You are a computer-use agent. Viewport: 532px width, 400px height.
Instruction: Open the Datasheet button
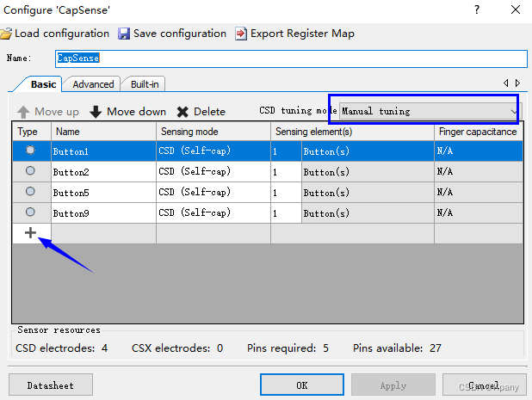point(51,385)
